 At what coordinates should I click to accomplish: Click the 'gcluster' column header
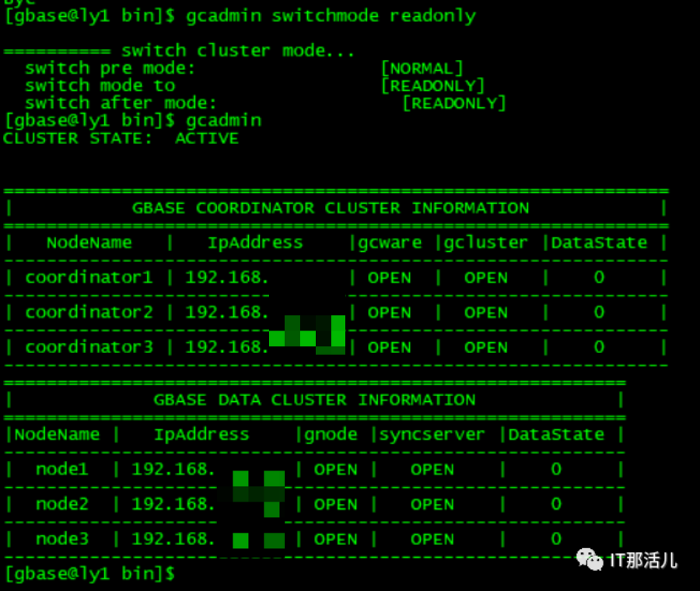coord(485,243)
